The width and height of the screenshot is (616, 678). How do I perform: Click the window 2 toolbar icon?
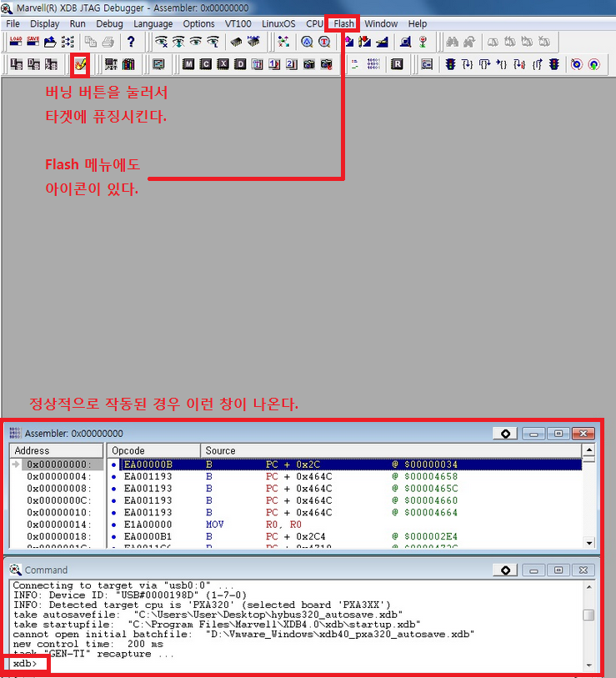(292, 64)
